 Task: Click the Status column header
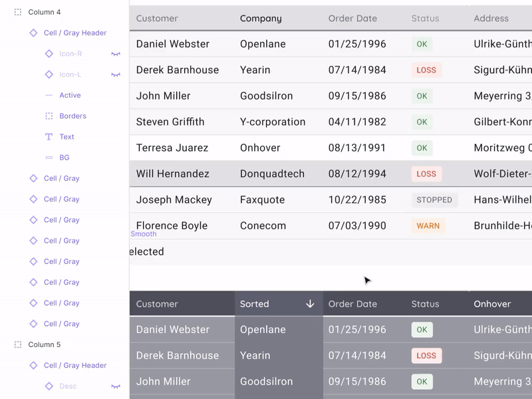click(x=425, y=19)
